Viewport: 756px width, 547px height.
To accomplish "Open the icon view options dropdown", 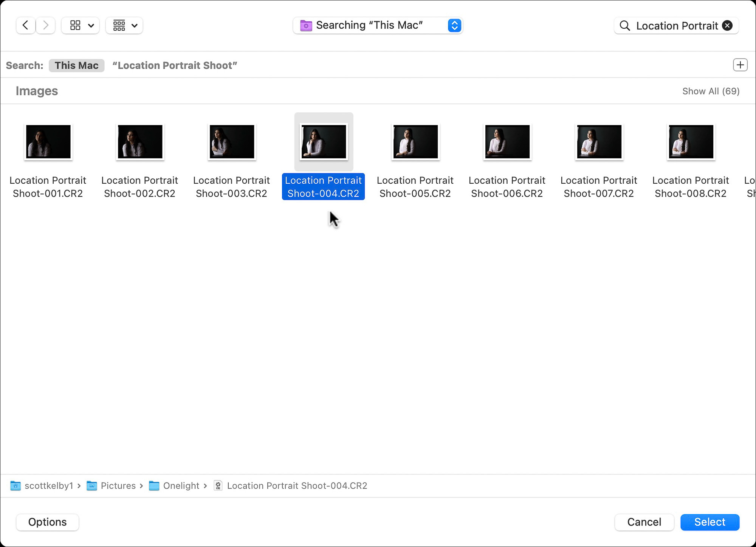I will coord(80,25).
